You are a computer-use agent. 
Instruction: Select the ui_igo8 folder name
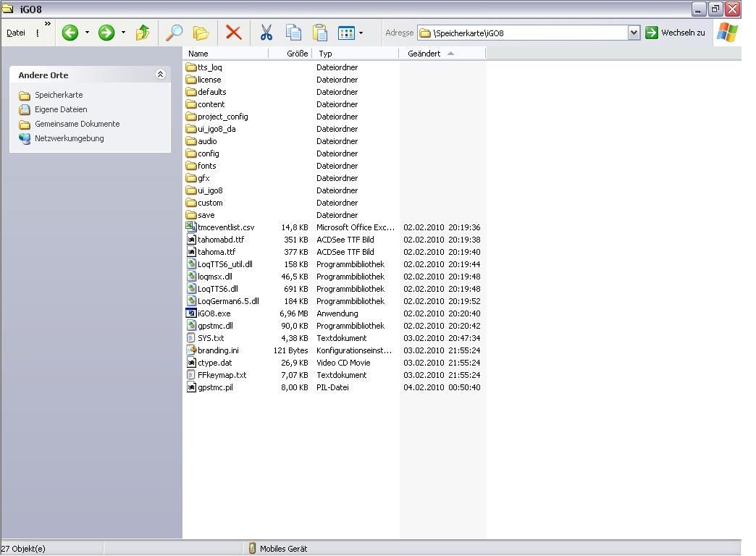point(210,190)
